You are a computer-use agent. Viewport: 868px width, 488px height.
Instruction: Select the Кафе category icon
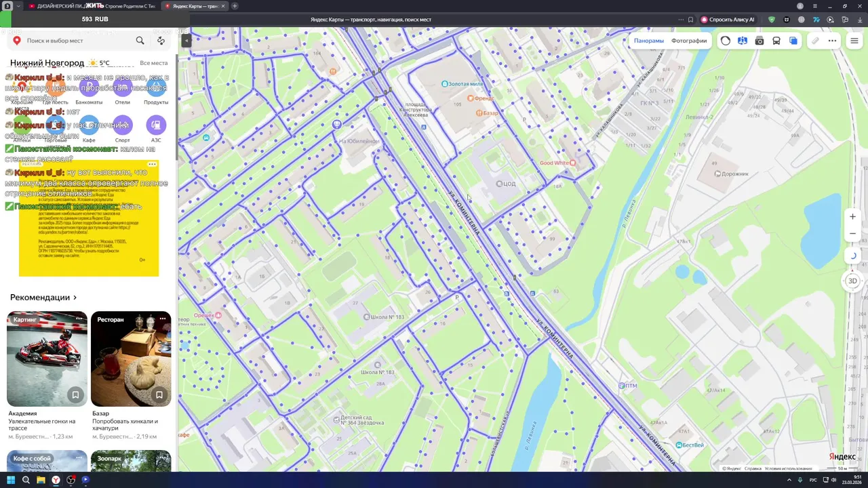(x=89, y=125)
